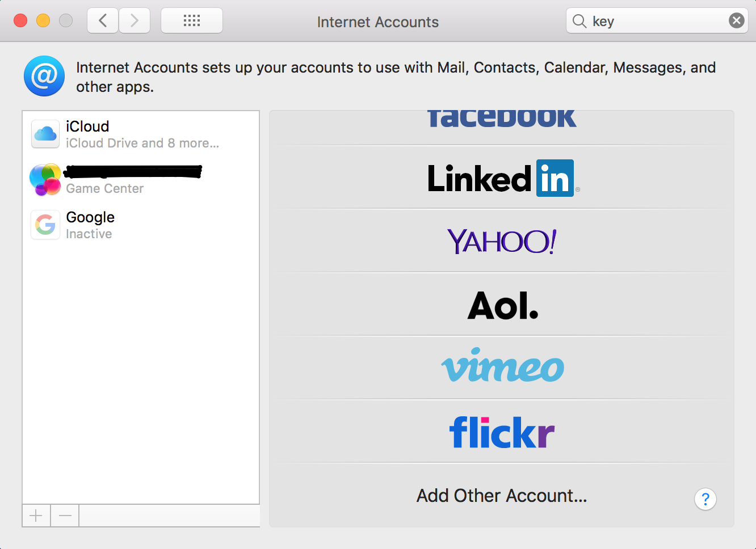Click Add Other Account…

(x=502, y=496)
